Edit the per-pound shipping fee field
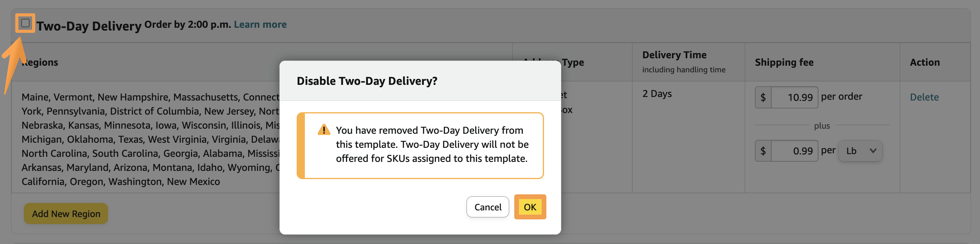The height and width of the screenshot is (244, 980). [x=794, y=151]
